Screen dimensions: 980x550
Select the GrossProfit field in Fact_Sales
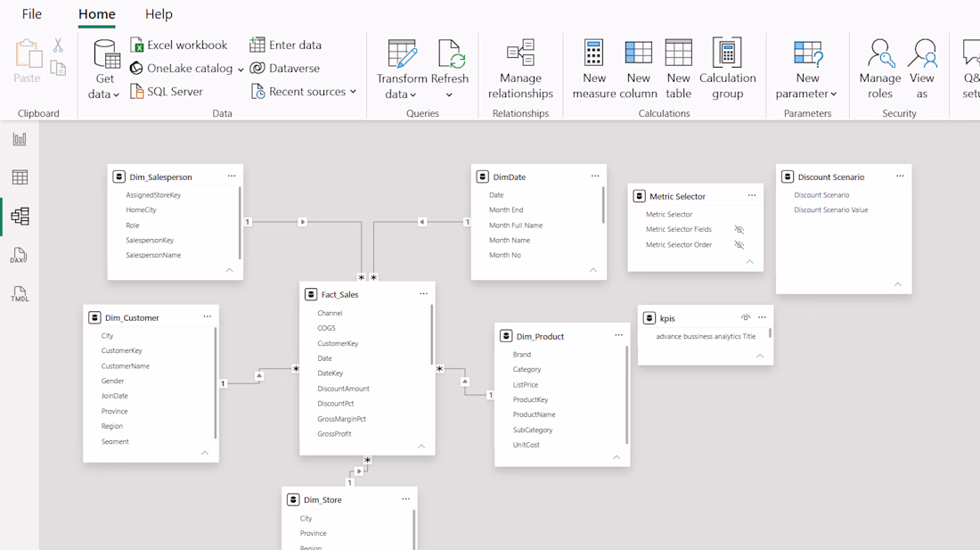click(334, 434)
